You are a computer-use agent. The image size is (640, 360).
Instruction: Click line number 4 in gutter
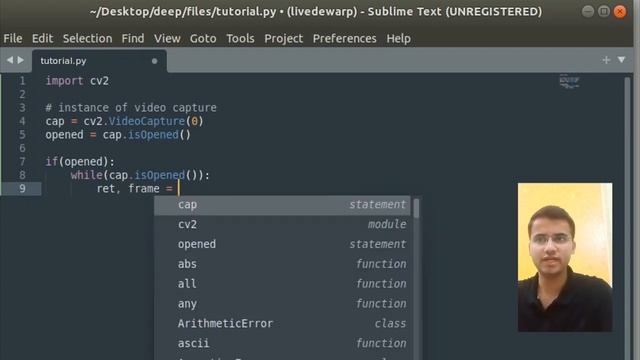pos(22,121)
